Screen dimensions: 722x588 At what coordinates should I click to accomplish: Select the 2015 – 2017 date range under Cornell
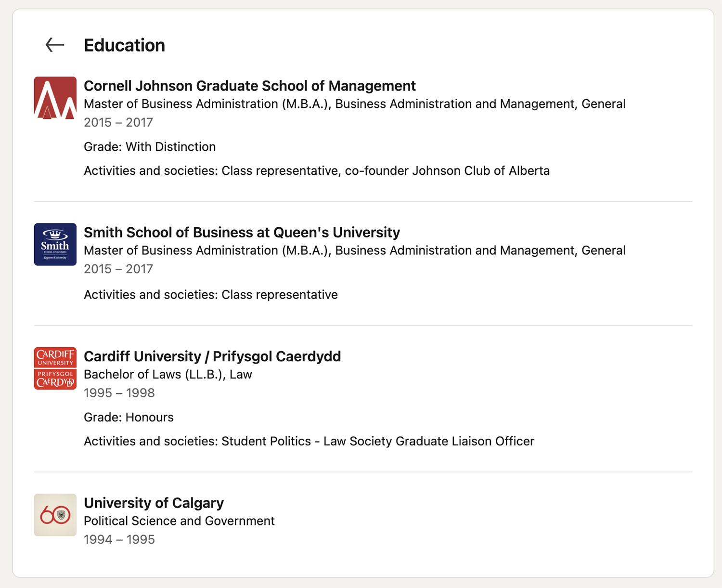[x=118, y=122]
